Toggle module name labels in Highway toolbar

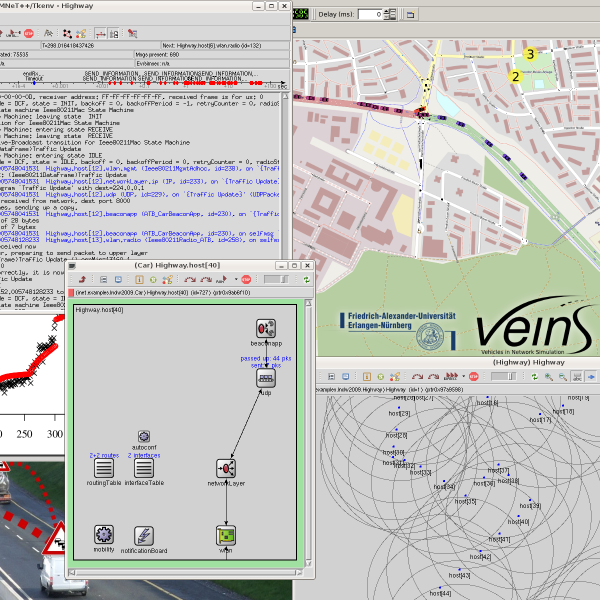click(577, 377)
